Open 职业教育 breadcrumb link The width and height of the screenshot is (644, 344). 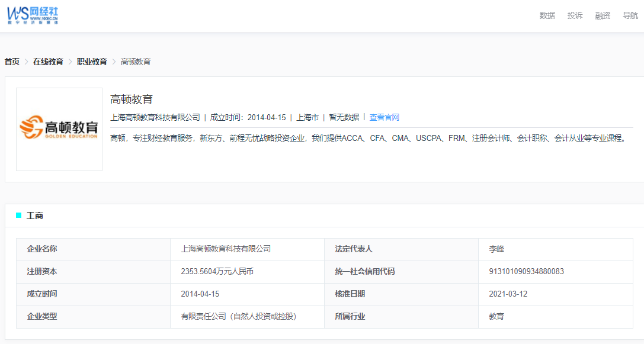[x=92, y=62]
